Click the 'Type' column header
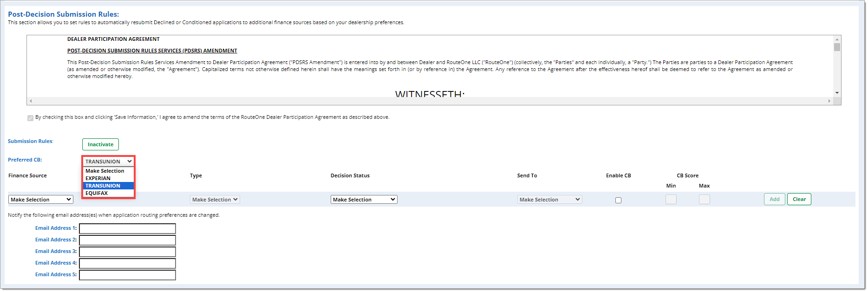 coord(196,175)
